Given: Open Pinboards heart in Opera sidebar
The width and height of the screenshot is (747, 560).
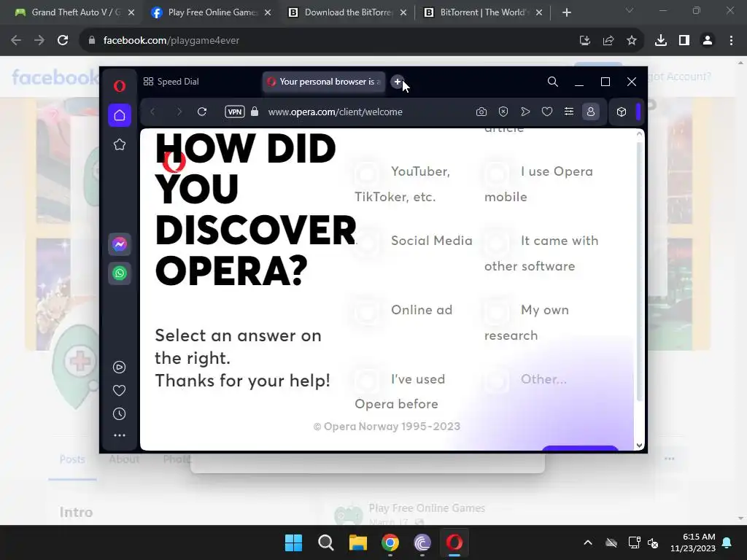Looking at the screenshot, I should [x=119, y=391].
